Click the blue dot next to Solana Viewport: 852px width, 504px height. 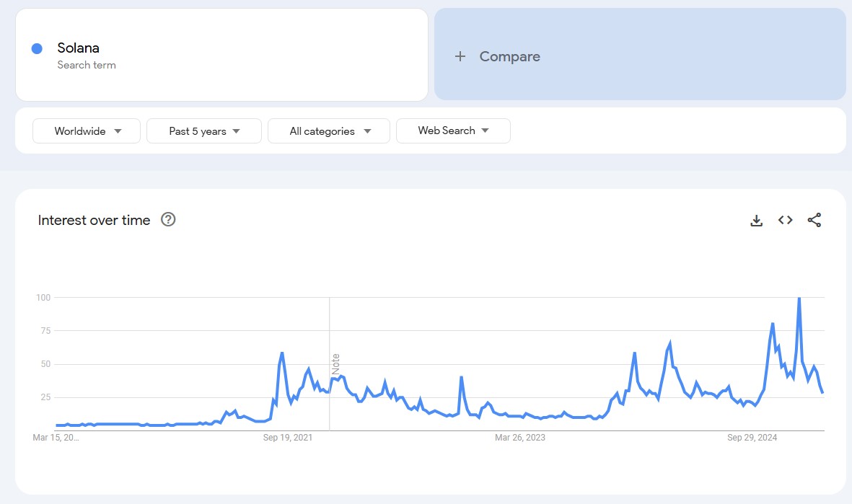(37, 48)
